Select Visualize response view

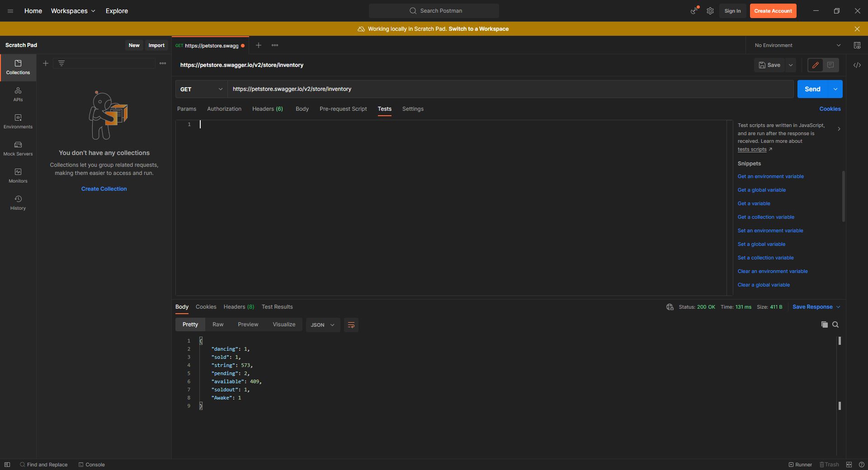coord(284,324)
